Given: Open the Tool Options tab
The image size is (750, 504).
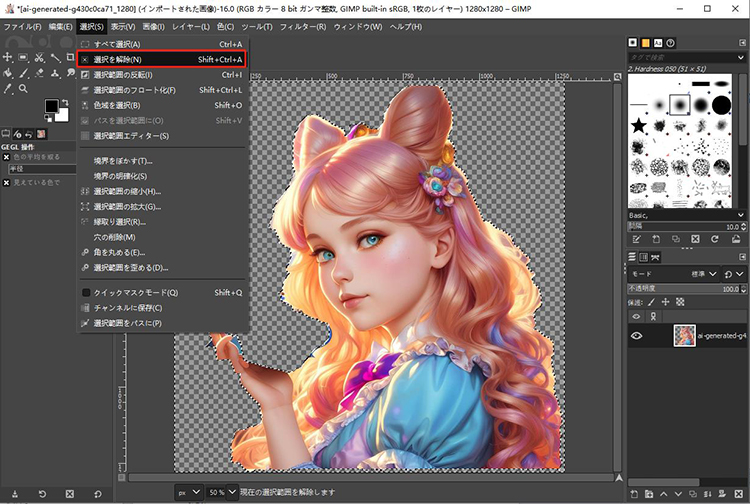Looking at the screenshot, I should point(6,134).
